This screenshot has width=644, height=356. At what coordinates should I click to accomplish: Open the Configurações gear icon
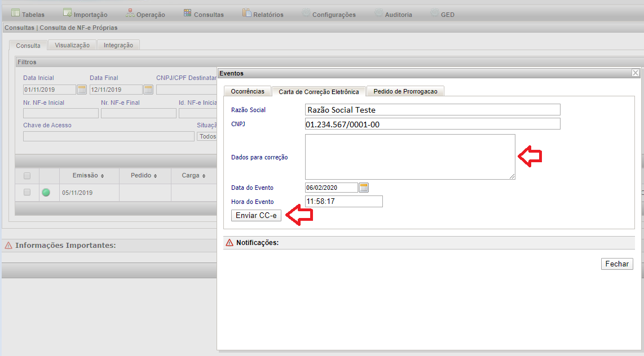306,13
